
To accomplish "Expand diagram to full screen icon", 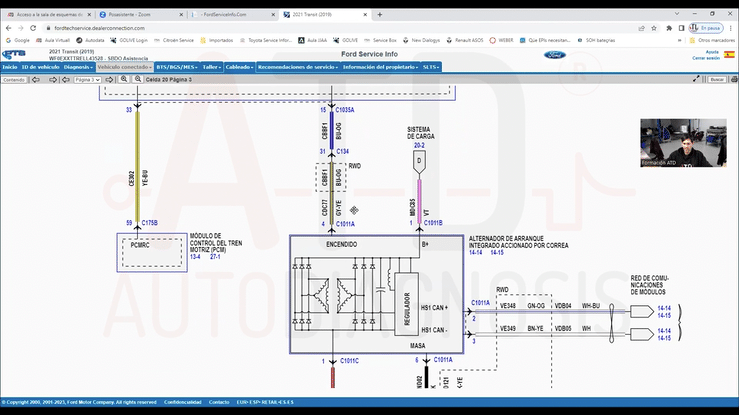I will click(696, 79).
